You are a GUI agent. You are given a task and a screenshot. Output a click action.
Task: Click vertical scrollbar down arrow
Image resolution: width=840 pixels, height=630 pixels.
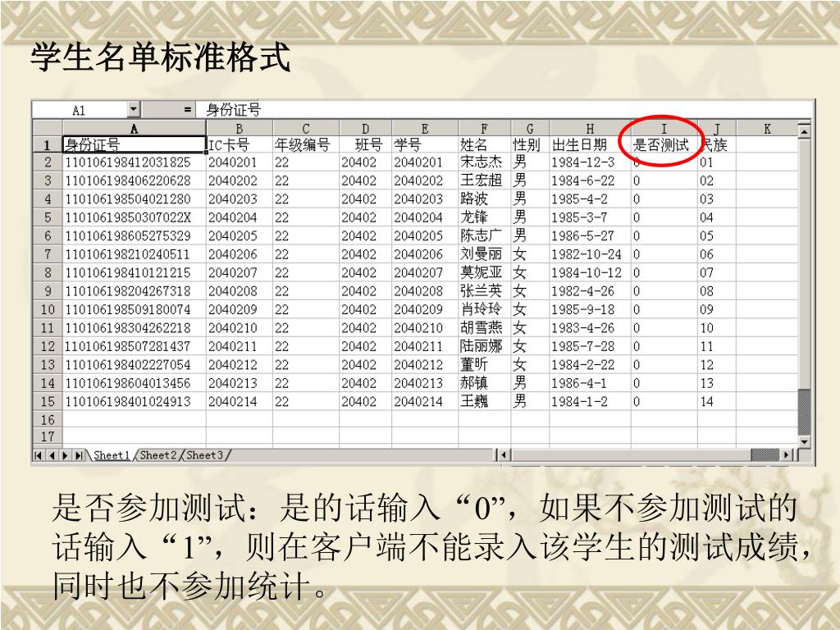point(804,442)
